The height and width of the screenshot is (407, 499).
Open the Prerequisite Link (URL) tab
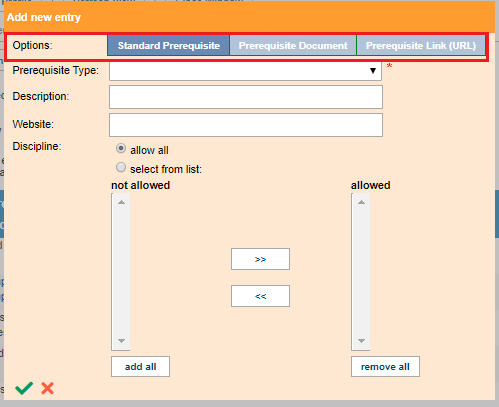pyautogui.click(x=421, y=45)
